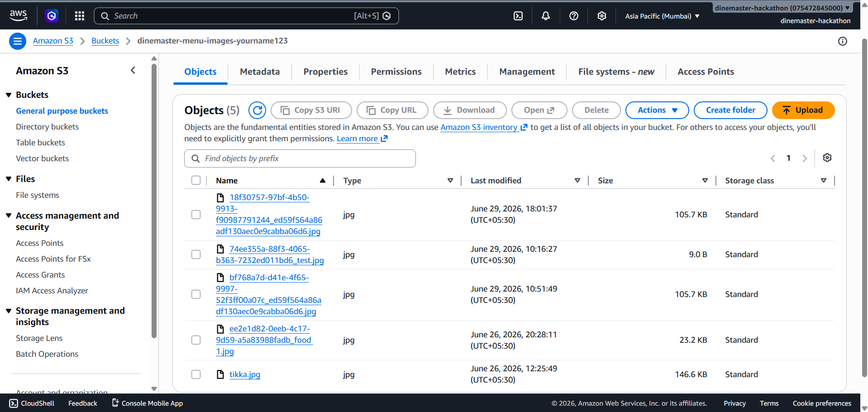Go to previous page of objects
868x412 pixels.
(773, 158)
